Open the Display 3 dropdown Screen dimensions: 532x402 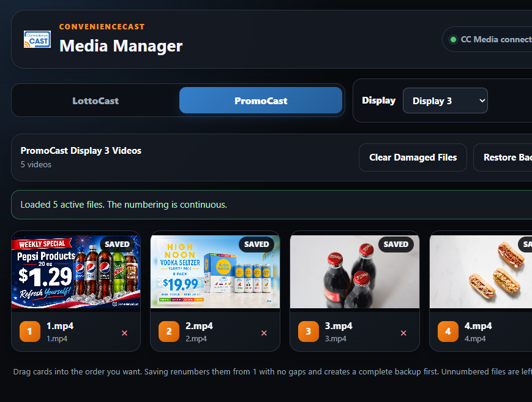(x=445, y=100)
